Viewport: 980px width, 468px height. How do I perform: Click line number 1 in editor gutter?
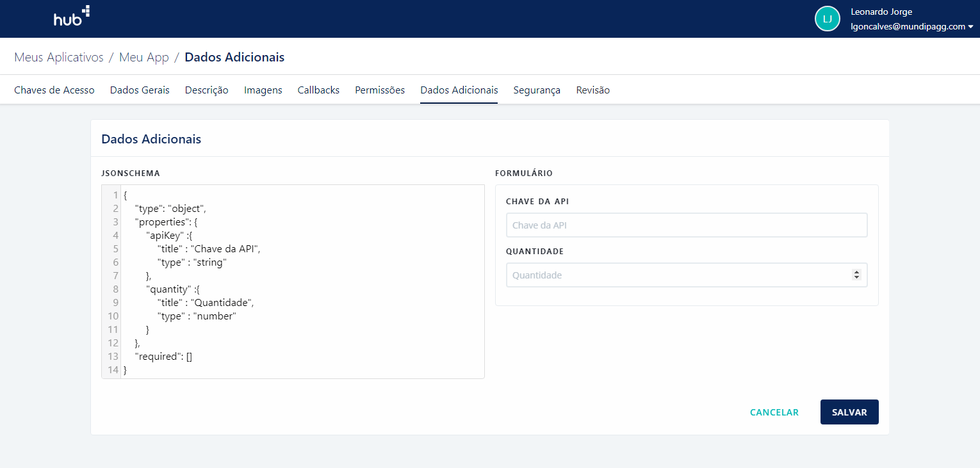pyautogui.click(x=115, y=195)
